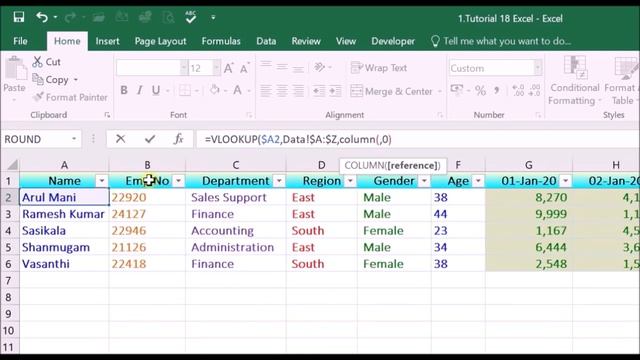Click the Decrease Indent icon
This screenshot has height=360, width=640.
tap(319, 91)
